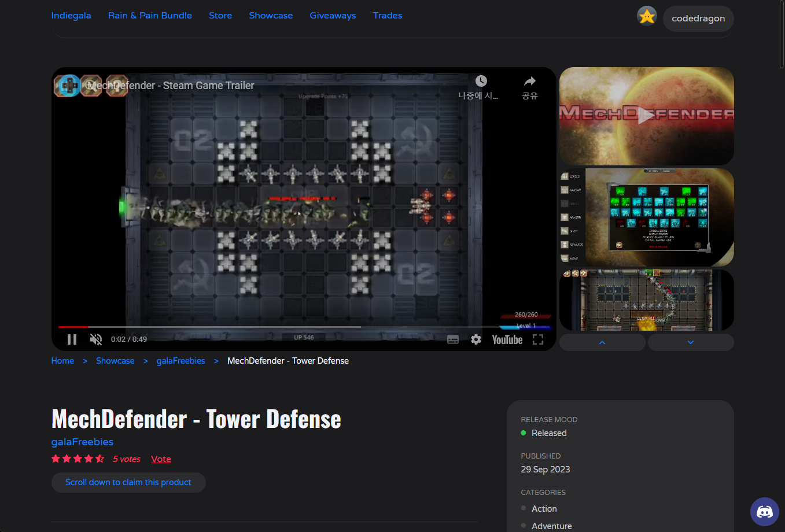Go to Home breadcrumb link
The height and width of the screenshot is (532, 785).
(x=62, y=361)
